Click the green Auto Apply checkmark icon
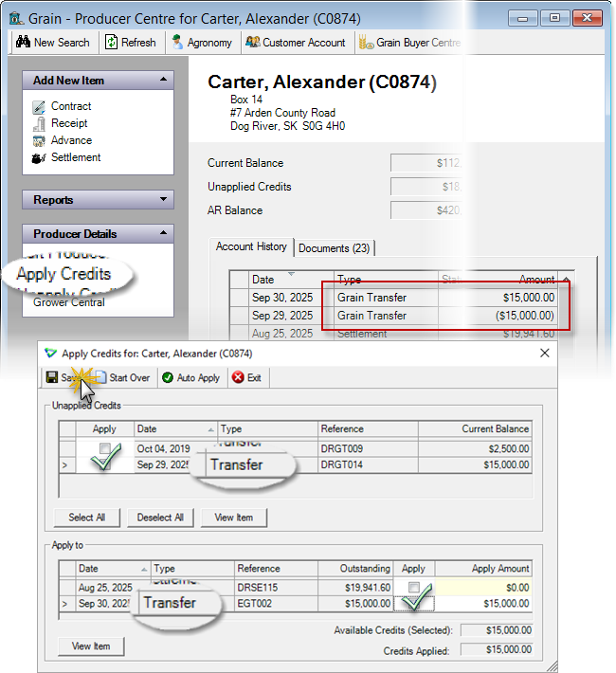This screenshot has width=616, height=673. (x=168, y=377)
